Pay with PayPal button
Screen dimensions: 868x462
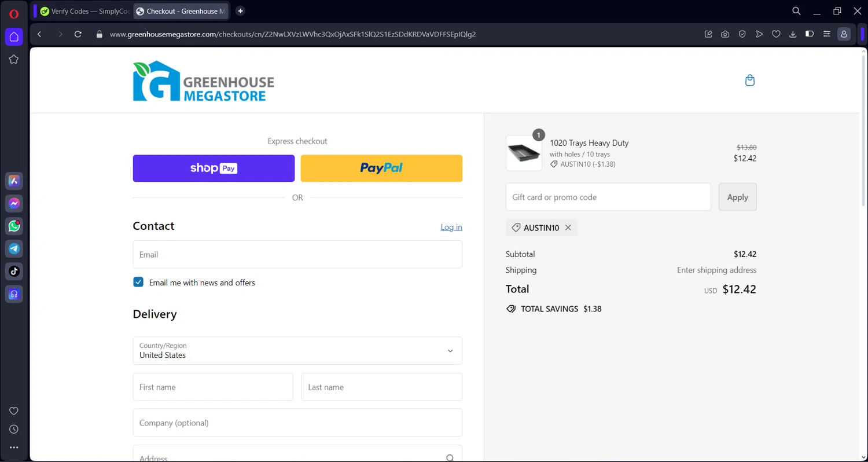(381, 168)
